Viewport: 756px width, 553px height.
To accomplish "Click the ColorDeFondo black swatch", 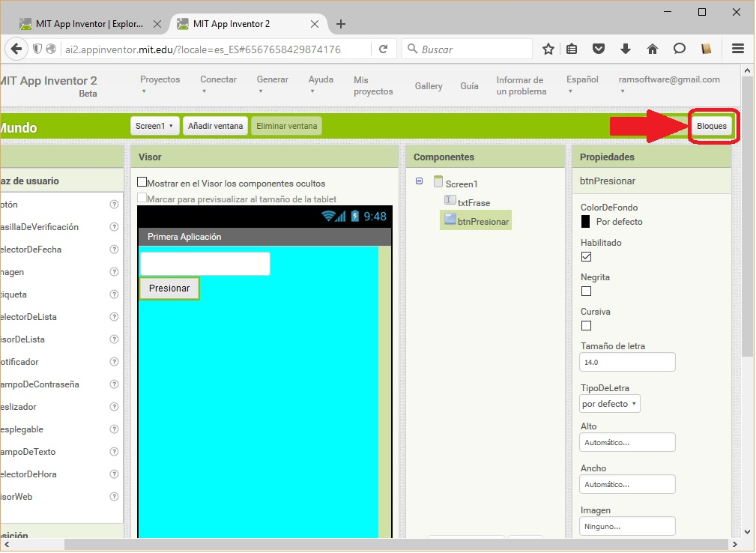I will pyautogui.click(x=586, y=222).
